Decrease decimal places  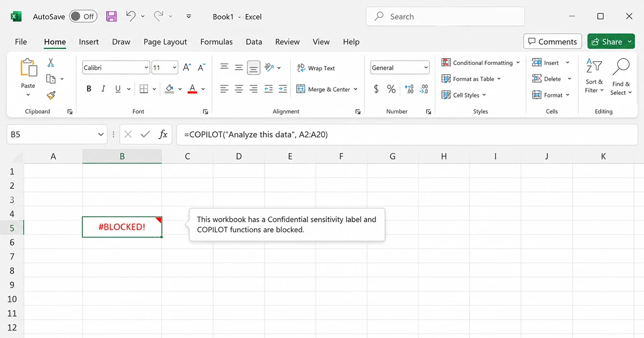click(x=424, y=89)
